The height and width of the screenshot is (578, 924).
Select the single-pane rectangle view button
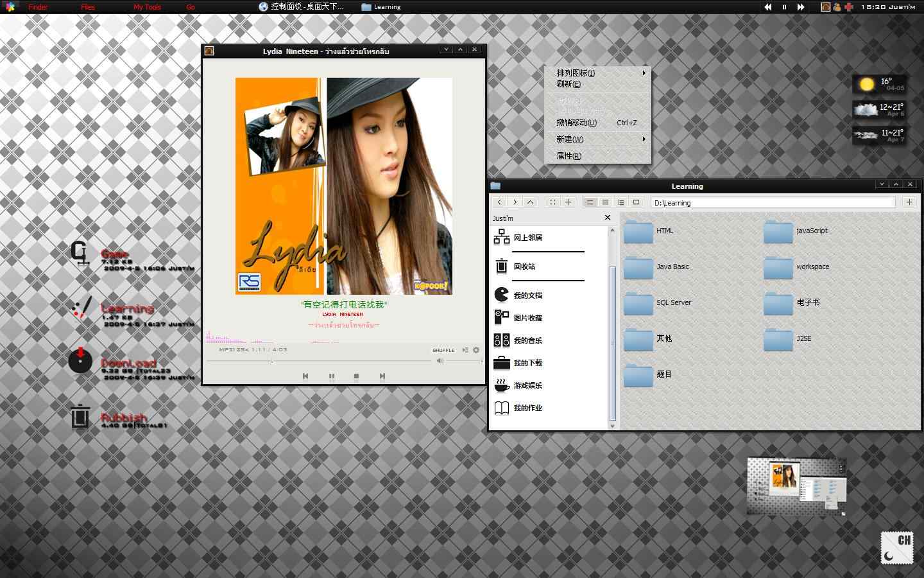click(x=636, y=202)
